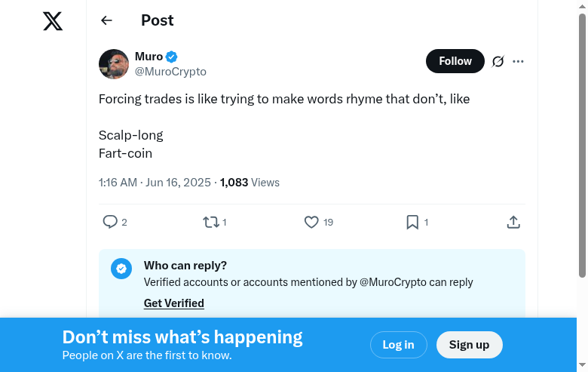Click the Grok icon beside Follow
This screenshot has width=588, height=372.
click(x=498, y=61)
